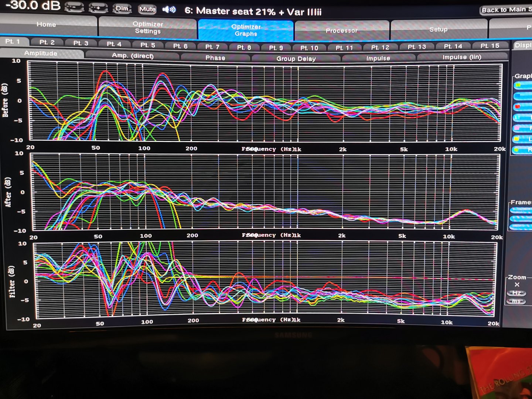Open the Home tab
The width and height of the screenshot is (532, 399).
[47, 25]
